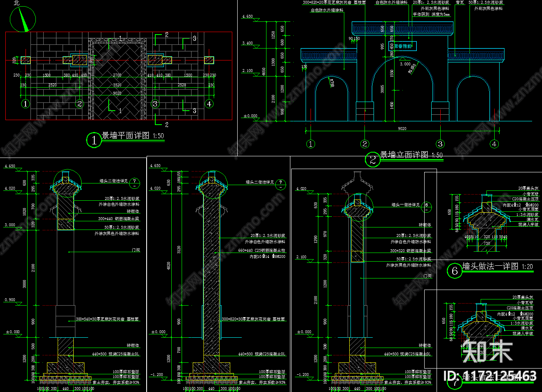Click the 3120 vertical dimension
542x392 pixels.
click(x=179, y=250)
